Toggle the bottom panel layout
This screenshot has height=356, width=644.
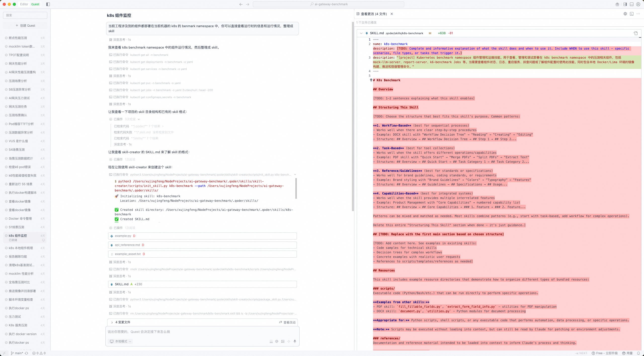(x=632, y=4)
